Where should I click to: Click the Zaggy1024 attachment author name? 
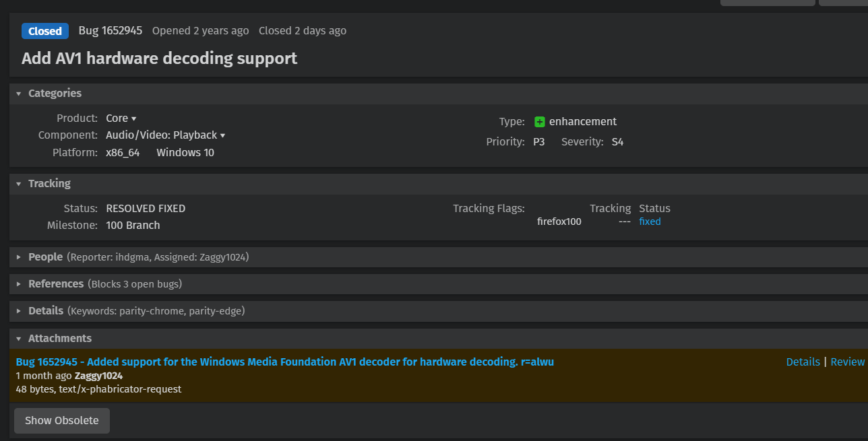pyautogui.click(x=98, y=376)
